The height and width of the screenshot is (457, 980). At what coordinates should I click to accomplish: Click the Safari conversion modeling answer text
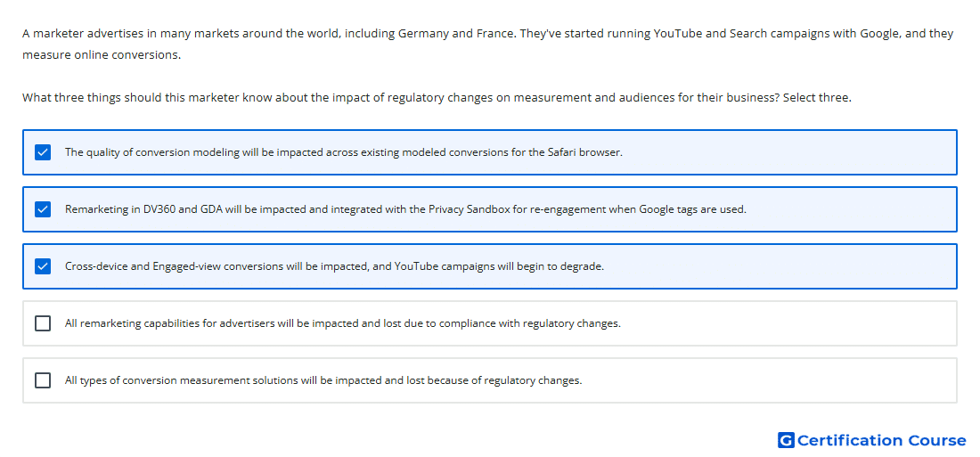[343, 152]
